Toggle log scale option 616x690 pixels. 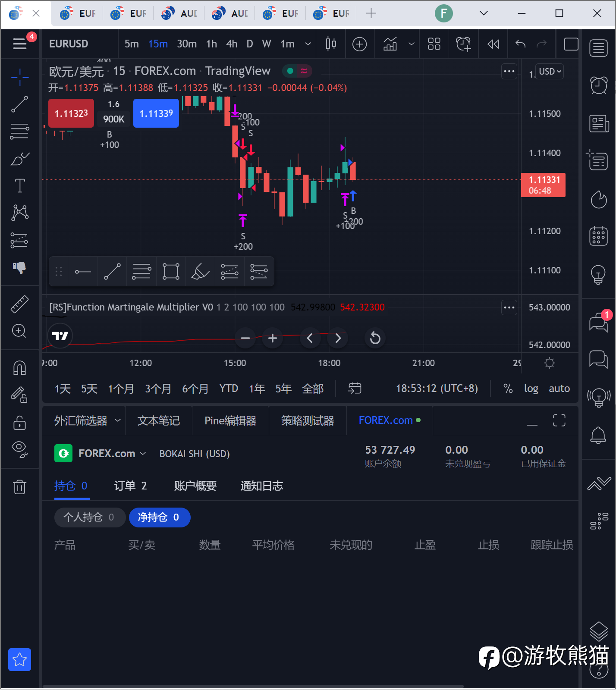coord(531,389)
